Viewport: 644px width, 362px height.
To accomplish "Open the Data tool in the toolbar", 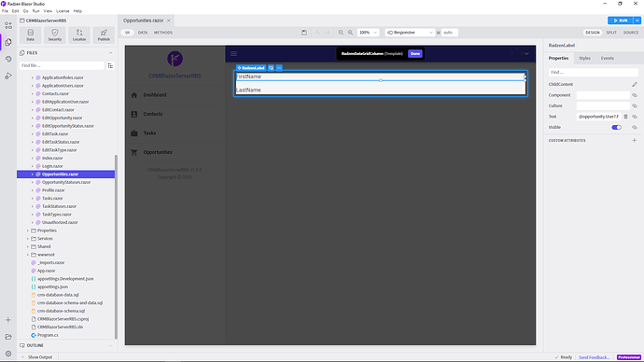I will click(31, 35).
